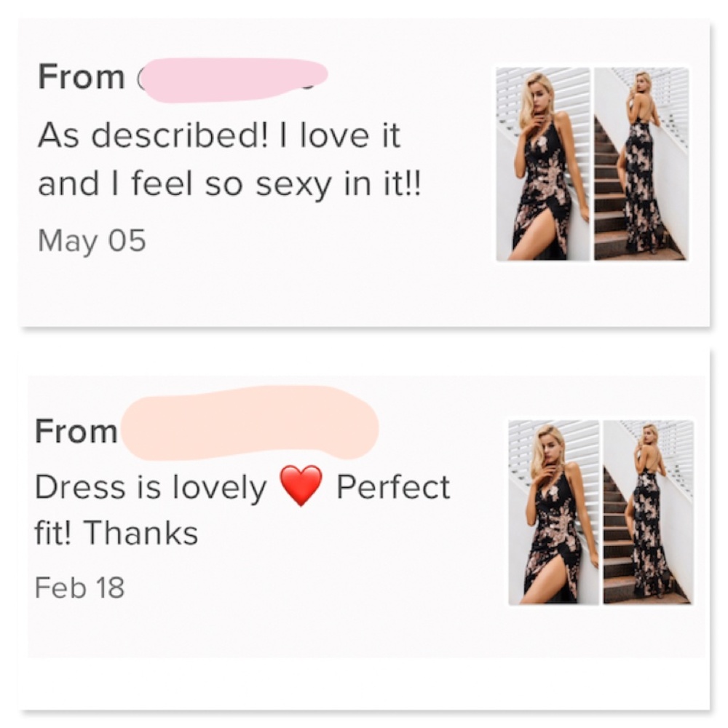Click "From" label in the May 05 review
This screenshot has height=728, width=728.
point(81,77)
